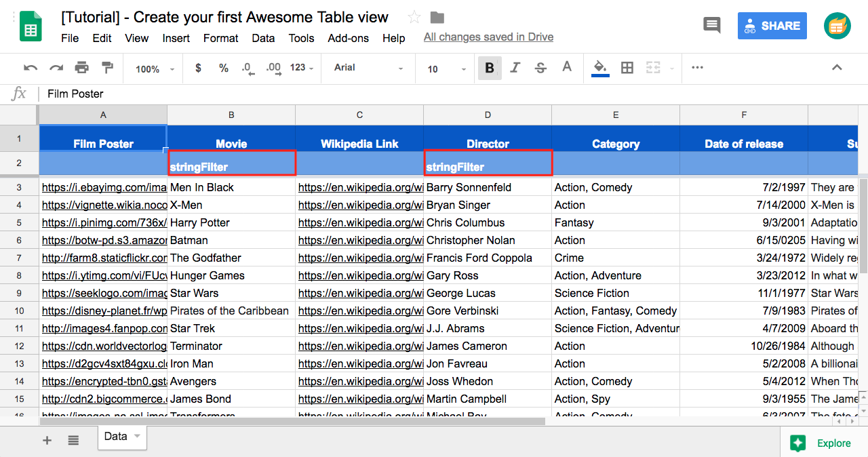This screenshot has width=868, height=457.
Task: Open the more toolbar options ellipsis
Action: tap(697, 68)
